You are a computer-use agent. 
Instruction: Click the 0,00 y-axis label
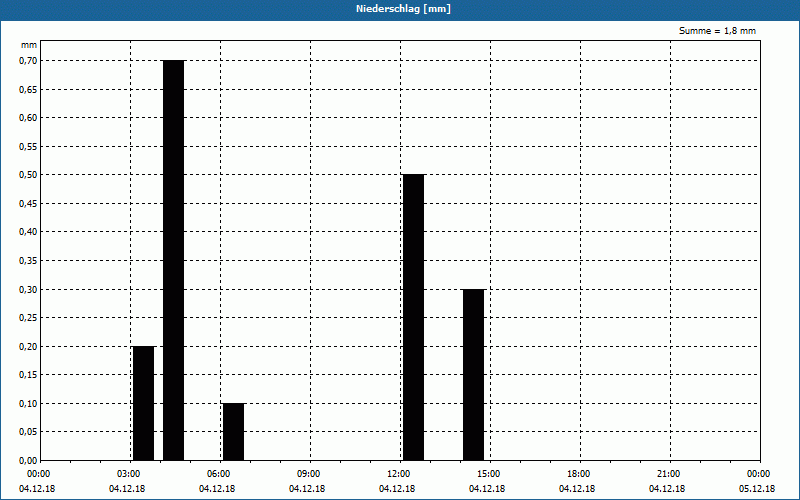tap(28, 461)
